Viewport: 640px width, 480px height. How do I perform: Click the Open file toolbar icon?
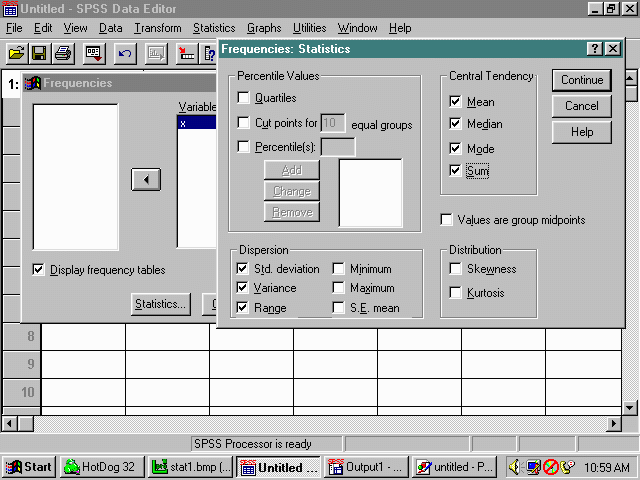click(17, 53)
